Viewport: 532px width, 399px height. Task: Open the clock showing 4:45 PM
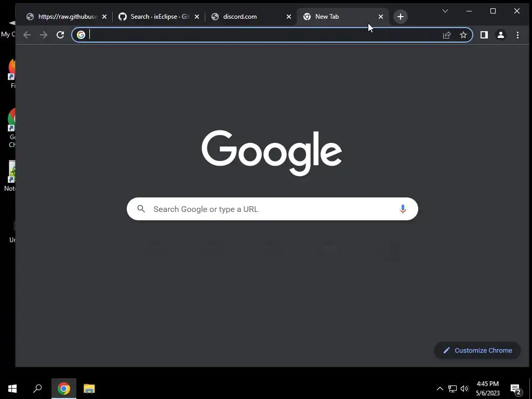[x=487, y=389]
